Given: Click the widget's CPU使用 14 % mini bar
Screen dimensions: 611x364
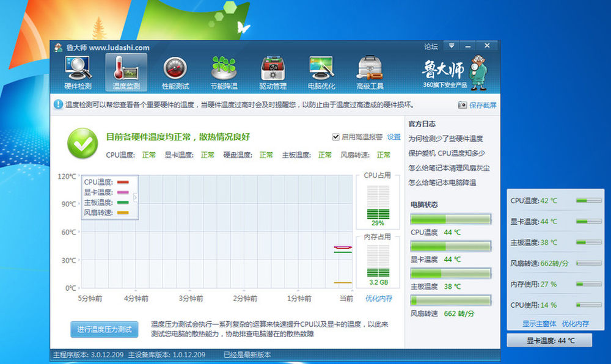Looking at the screenshot, I should (588, 305).
